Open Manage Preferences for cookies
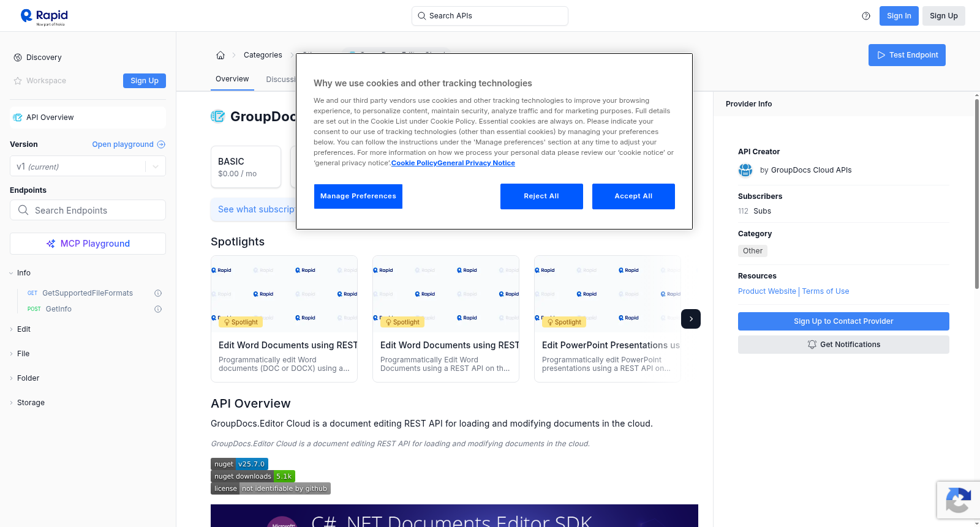980x527 pixels. 358,196
